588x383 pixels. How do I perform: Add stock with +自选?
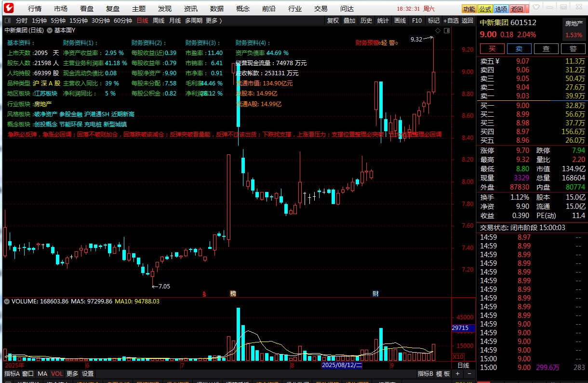[451, 21]
